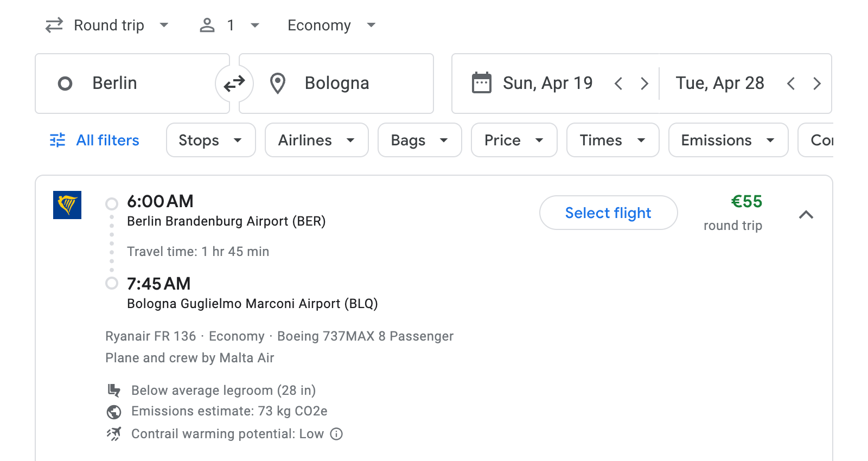This screenshot has height=461, width=868.
Task: Click the swap airports arrows icon
Action: 234,84
